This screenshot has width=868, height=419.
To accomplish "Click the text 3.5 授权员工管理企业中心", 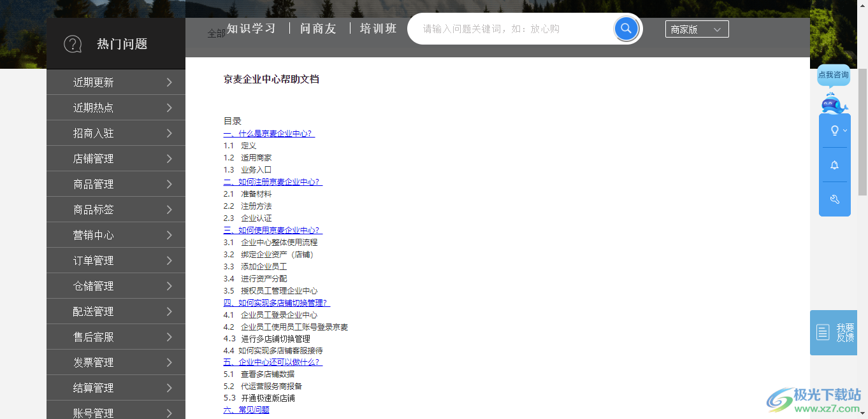I will (271, 291).
